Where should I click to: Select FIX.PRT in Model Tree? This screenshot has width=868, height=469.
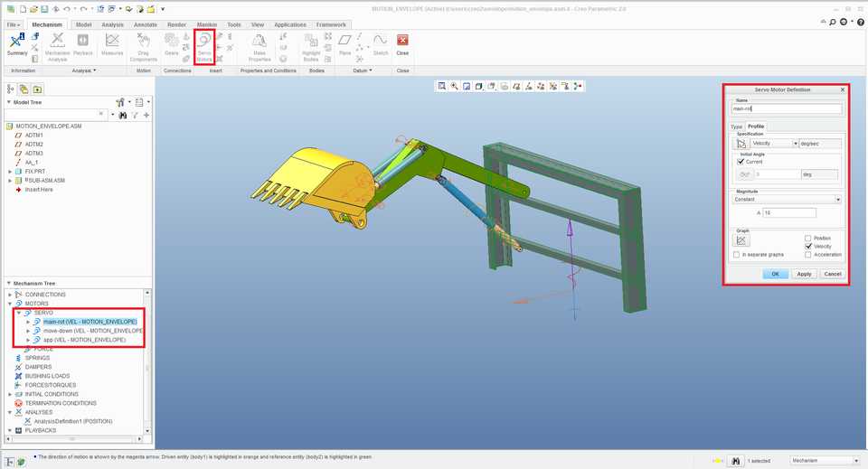click(35, 172)
